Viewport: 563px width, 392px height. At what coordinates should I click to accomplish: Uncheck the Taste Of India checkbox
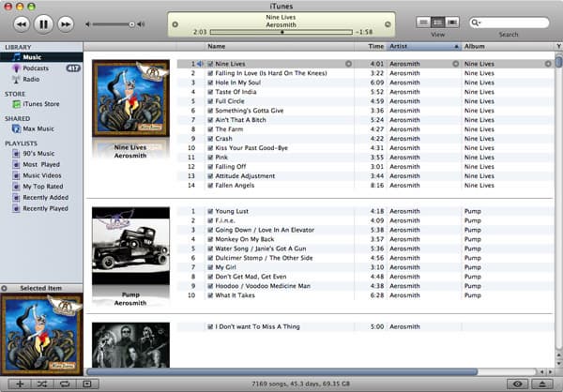coord(210,92)
